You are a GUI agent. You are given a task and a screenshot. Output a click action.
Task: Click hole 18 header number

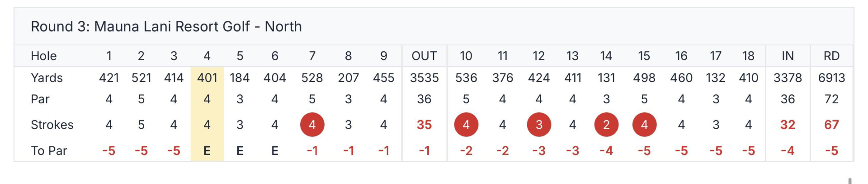coord(748,56)
